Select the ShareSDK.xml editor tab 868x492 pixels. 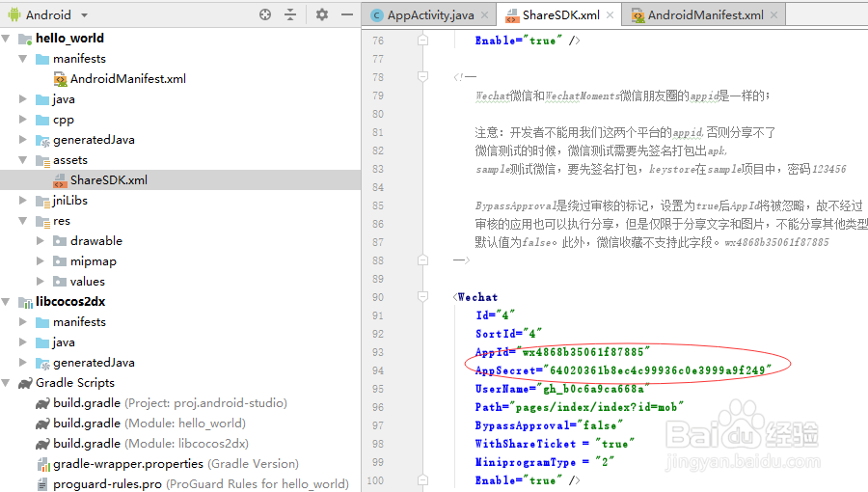click(x=560, y=14)
